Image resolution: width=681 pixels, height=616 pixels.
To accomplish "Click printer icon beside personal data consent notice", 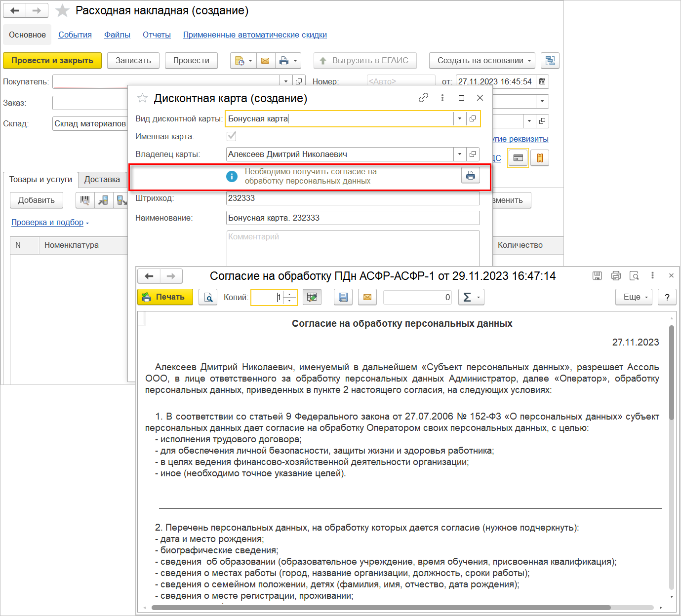I will click(x=470, y=175).
